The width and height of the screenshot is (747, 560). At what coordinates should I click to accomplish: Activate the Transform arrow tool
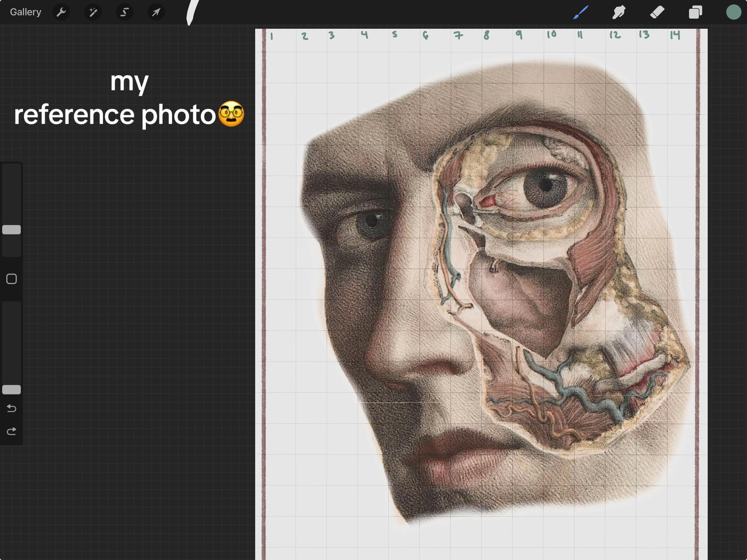[156, 12]
